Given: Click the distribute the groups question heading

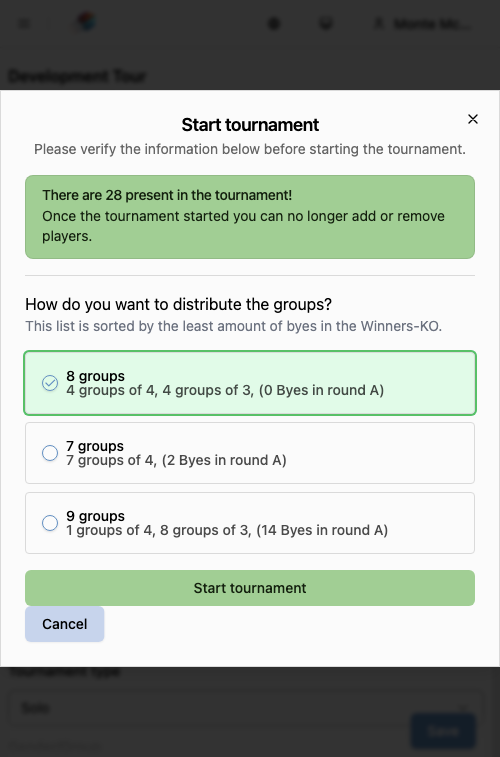Looking at the screenshot, I should pos(179,305).
